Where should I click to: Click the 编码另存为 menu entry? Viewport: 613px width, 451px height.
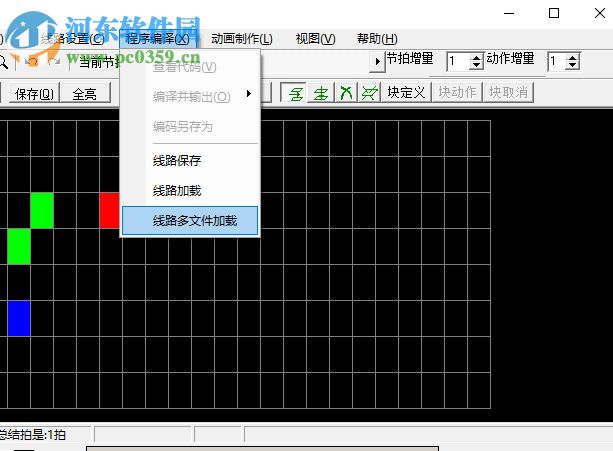(x=190, y=126)
